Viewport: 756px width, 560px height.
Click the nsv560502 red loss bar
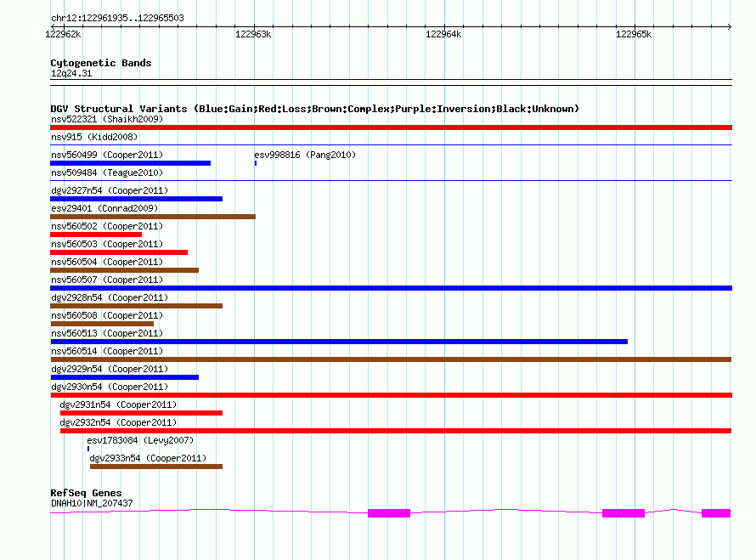pyautogui.click(x=96, y=235)
